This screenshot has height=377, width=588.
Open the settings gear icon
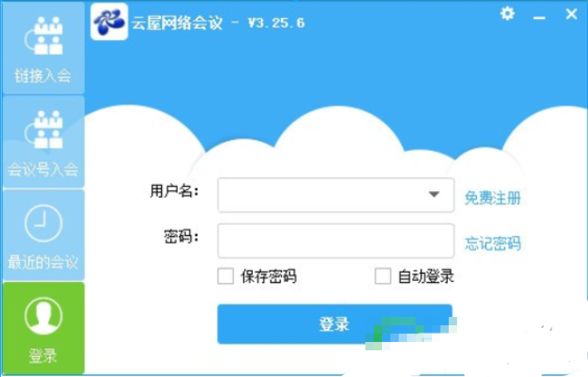pos(507,14)
